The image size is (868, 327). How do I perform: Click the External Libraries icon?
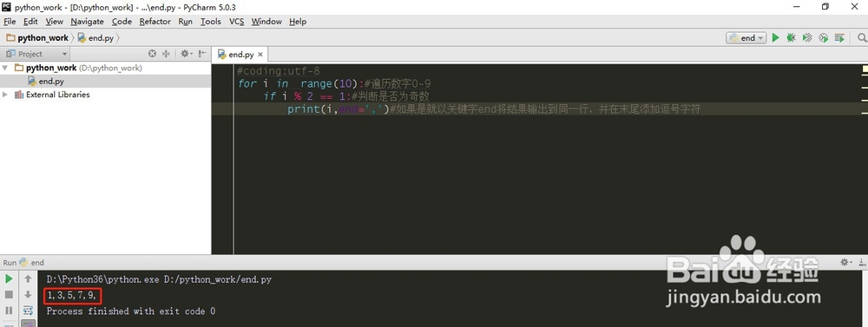tap(18, 95)
